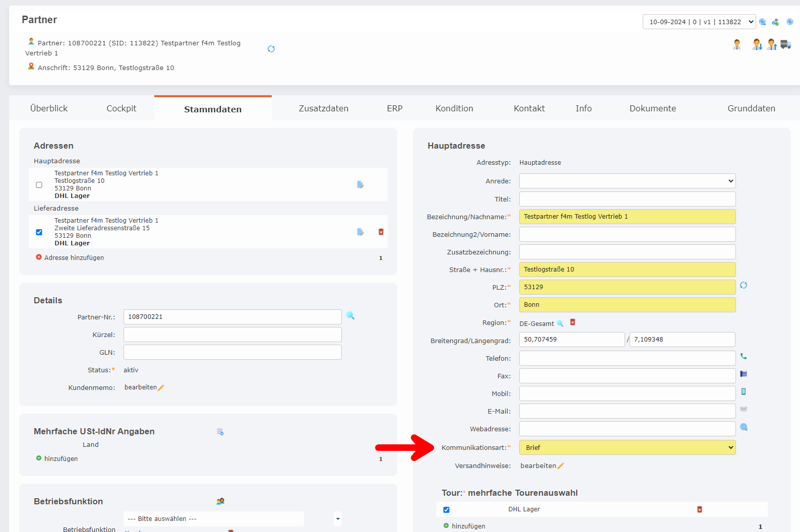Click the refresh icon beside the PLZ field

(744, 286)
